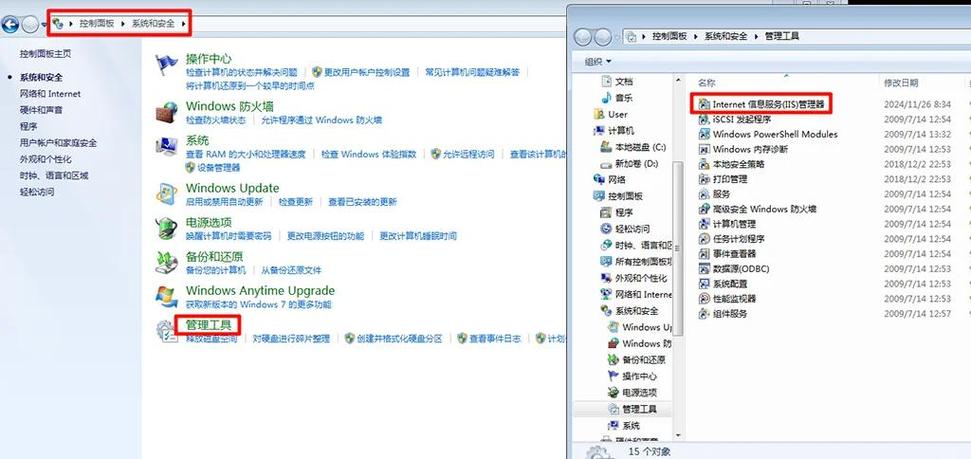The height and width of the screenshot is (459, 971).
Task: Click the 事件查看器 icon
Action: pos(703,253)
